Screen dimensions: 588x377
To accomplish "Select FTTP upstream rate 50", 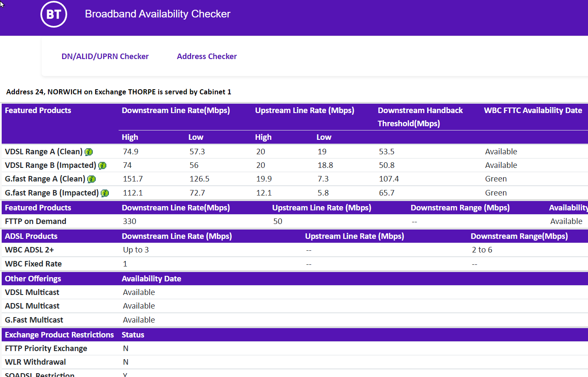I will click(278, 221).
